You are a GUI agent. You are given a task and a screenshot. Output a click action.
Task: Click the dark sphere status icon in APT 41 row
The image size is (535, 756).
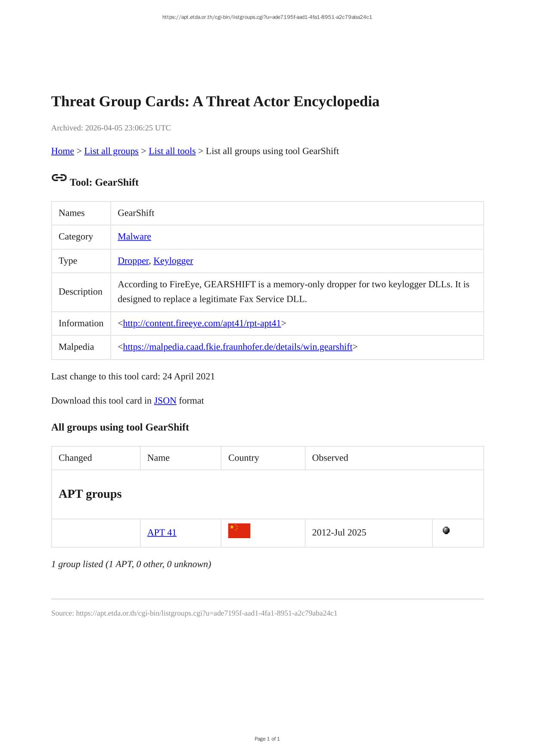coord(446,530)
